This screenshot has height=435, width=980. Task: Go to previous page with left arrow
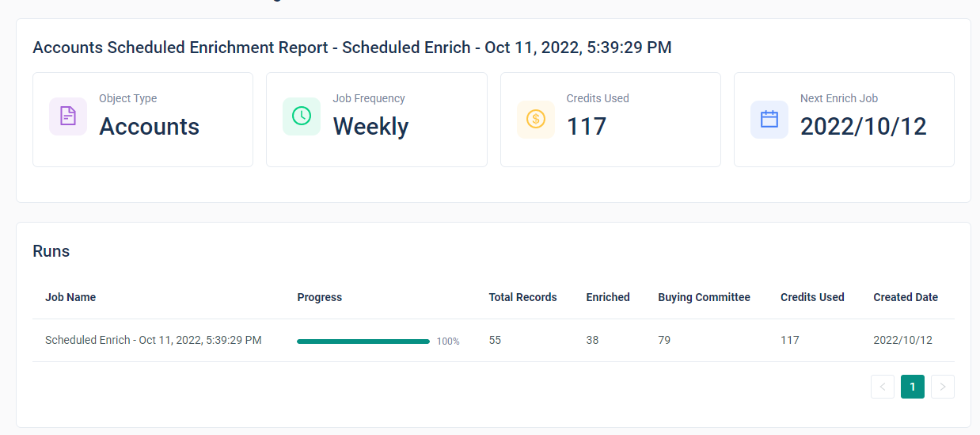[883, 387]
